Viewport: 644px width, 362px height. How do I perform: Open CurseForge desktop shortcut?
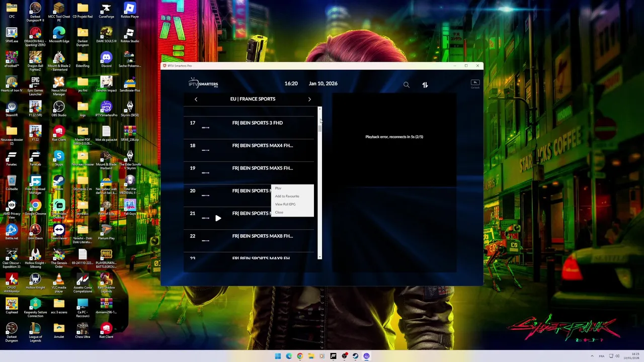pos(106,11)
